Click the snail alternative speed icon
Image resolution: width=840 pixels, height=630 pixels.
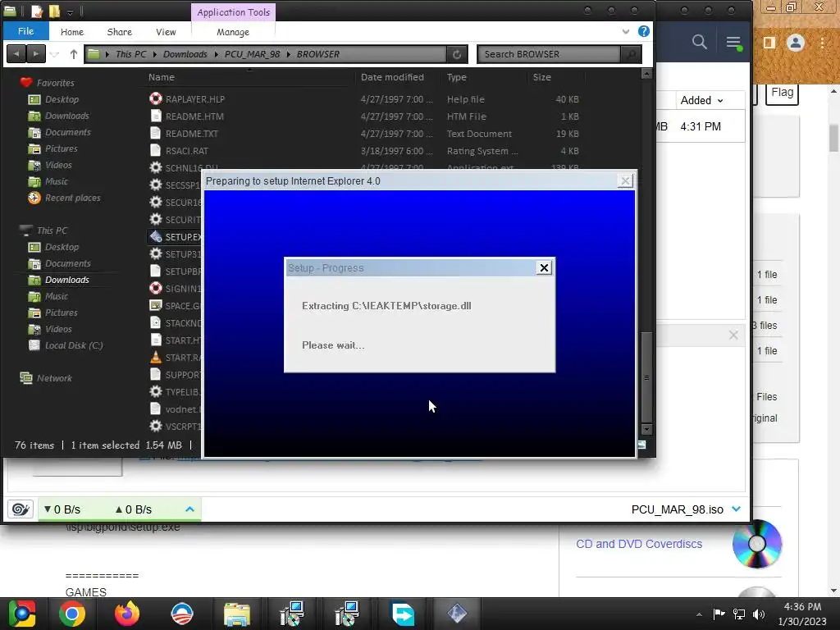coord(21,509)
